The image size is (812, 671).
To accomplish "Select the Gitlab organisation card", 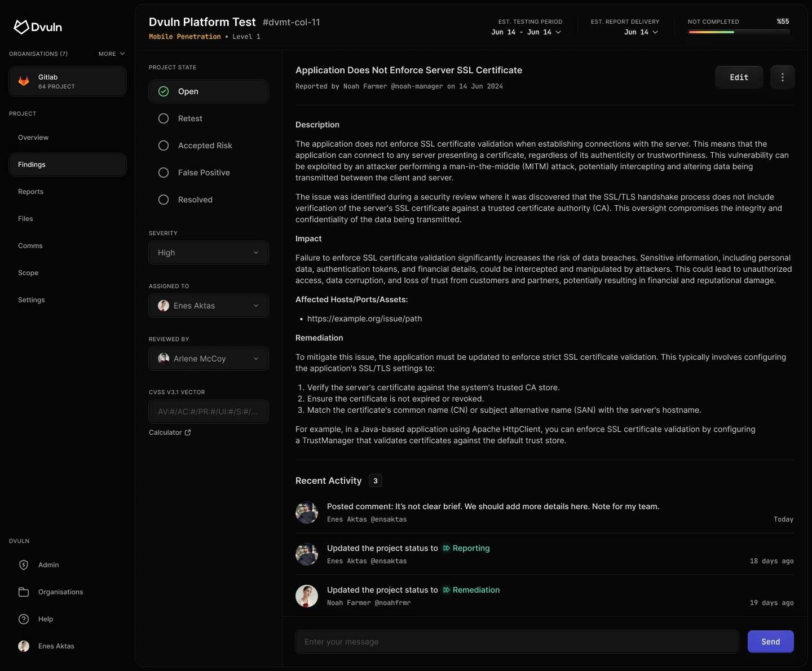I will pyautogui.click(x=68, y=81).
